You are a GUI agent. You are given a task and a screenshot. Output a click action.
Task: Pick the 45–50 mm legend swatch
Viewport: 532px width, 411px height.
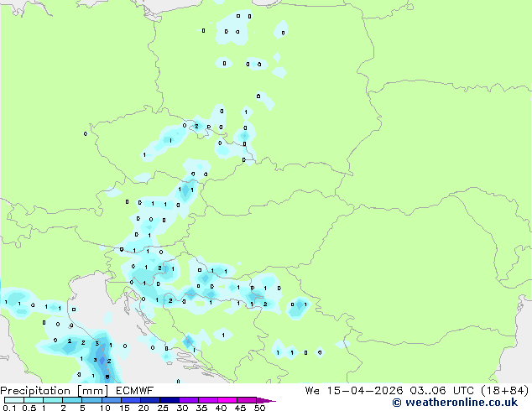click(247, 400)
